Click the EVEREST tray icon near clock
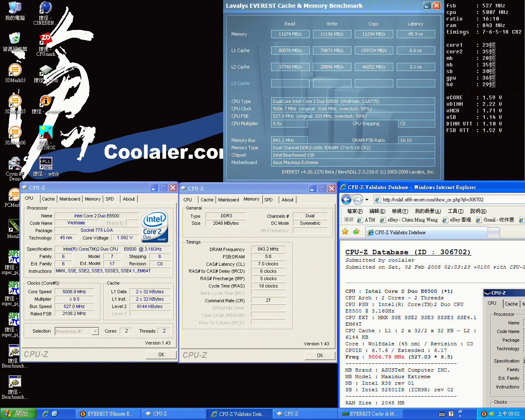The width and height of the screenshot is (525, 420). coord(484,414)
